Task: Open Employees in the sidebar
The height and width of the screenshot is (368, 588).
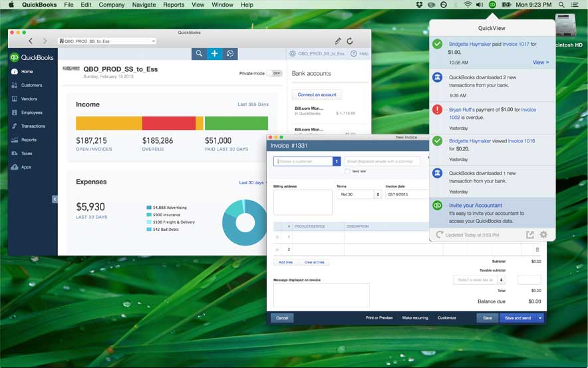Action: click(33, 112)
